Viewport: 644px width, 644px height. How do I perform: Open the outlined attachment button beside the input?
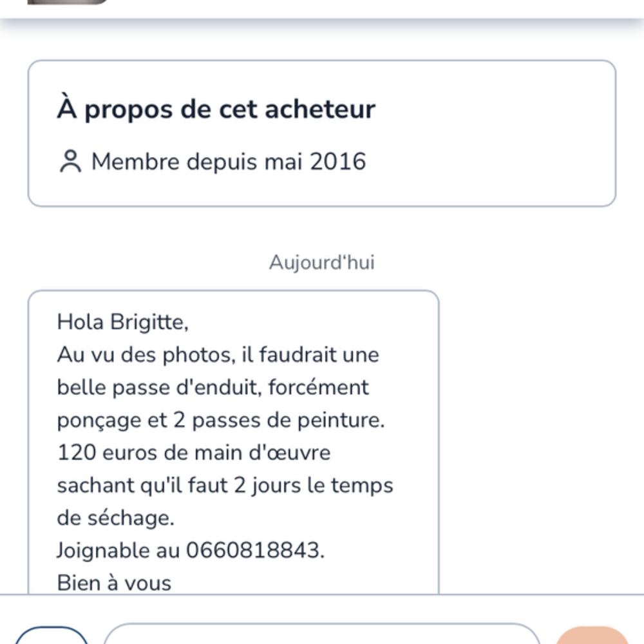point(52,636)
